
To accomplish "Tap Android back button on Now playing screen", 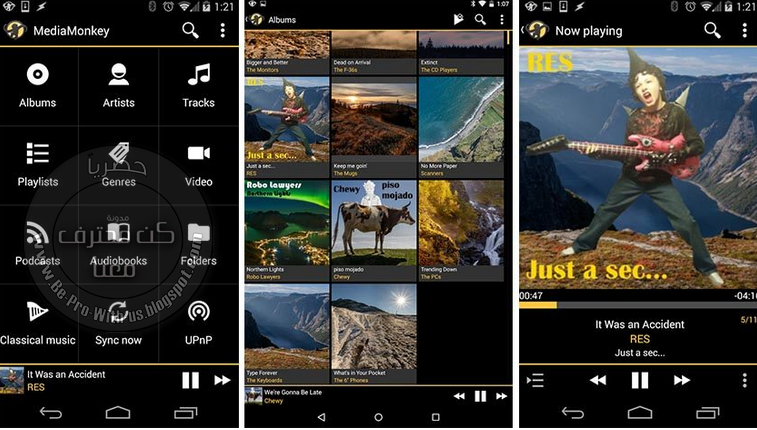I will tap(573, 413).
